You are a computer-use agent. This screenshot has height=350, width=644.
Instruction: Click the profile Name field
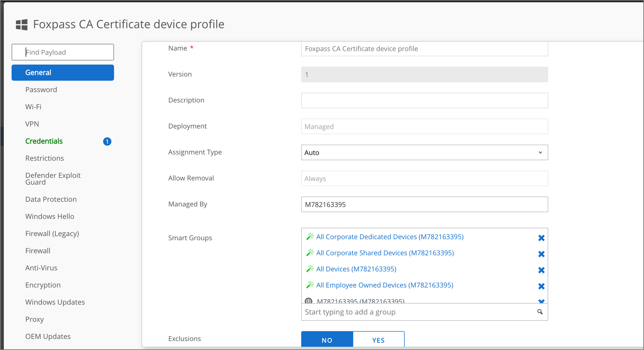tap(424, 49)
